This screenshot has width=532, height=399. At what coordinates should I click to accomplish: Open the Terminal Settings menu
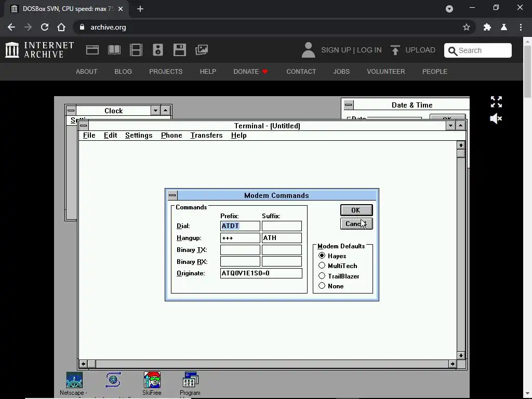(x=139, y=136)
